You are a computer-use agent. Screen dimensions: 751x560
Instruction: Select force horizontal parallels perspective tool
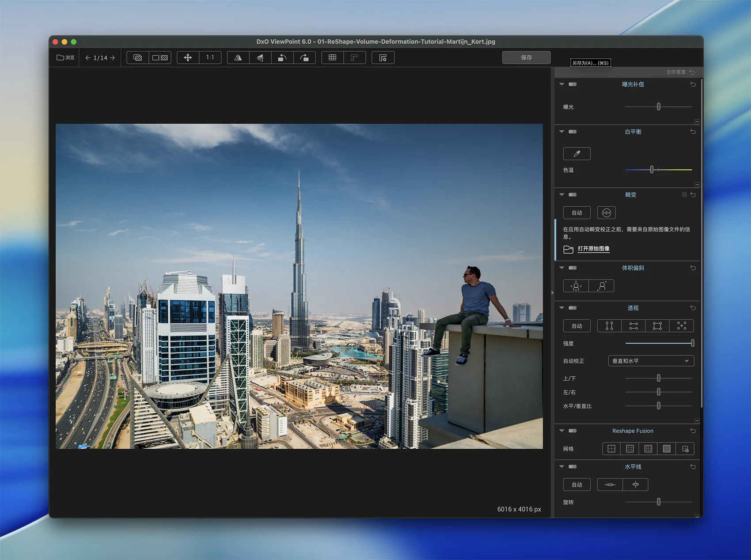[x=633, y=326]
